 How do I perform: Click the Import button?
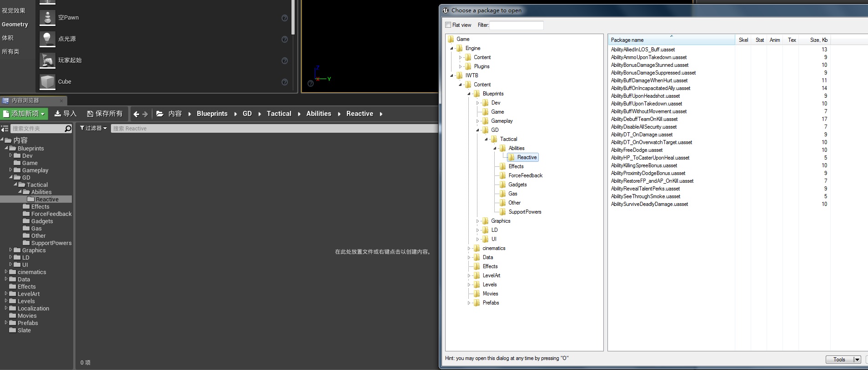click(65, 114)
